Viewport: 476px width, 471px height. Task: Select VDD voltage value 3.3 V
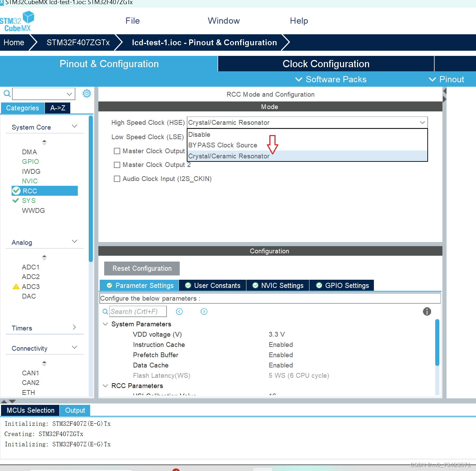click(277, 334)
